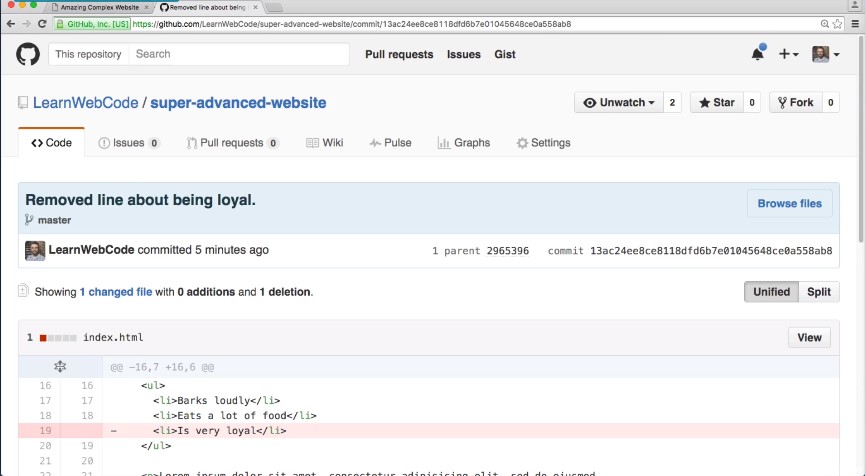This screenshot has height=476, width=865.
Task: Click the View button for index.html
Action: (x=809, y=338)
